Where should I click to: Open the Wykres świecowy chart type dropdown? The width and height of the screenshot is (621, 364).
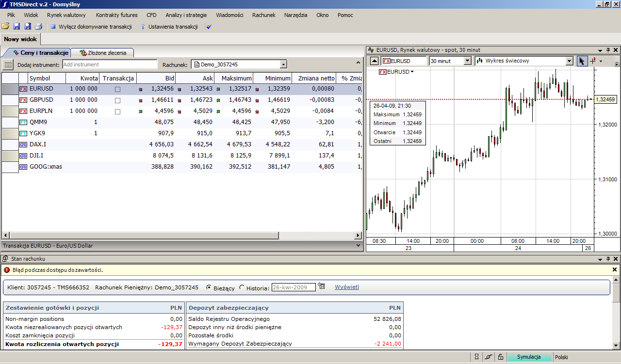[570, 61]
